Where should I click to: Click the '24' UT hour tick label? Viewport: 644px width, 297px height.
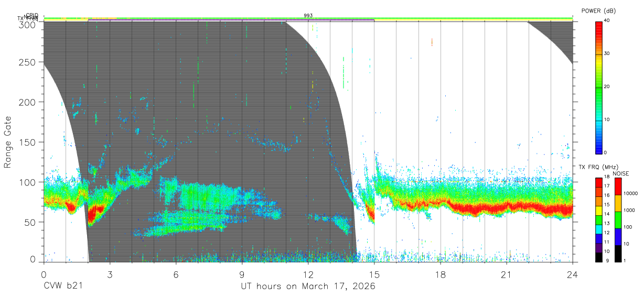coord(573,274)
